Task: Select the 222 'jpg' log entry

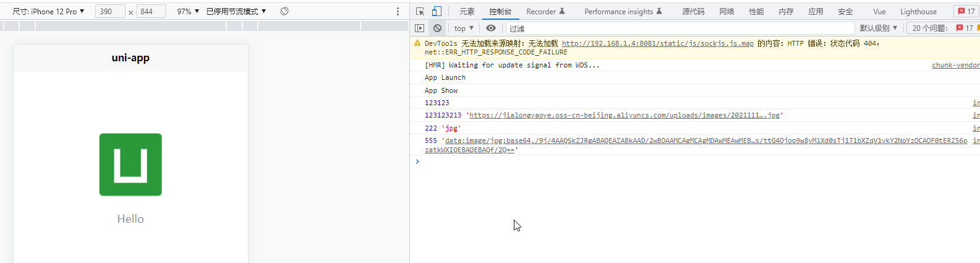Action: (x=443, y=128)
